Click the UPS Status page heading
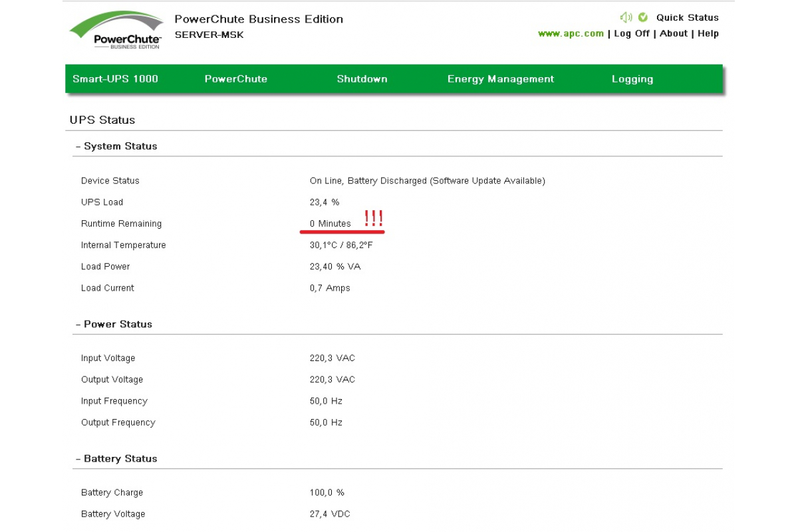The image size is (798, 532). (x=102, y=120)
